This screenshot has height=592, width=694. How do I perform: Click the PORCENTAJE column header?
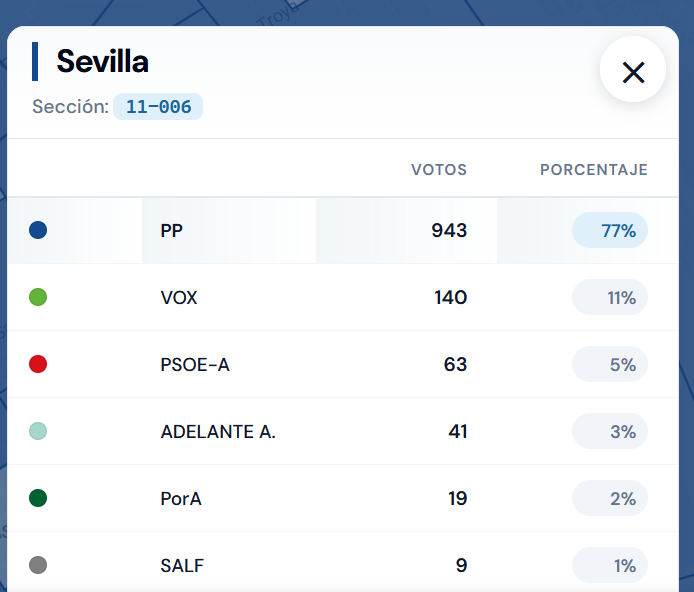tap(594, 170)
